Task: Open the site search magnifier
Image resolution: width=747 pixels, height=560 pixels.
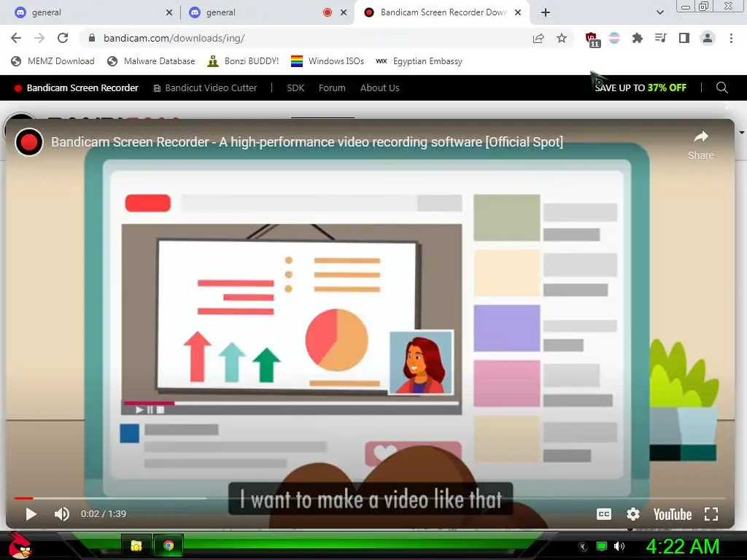Action: coord(721,87)
